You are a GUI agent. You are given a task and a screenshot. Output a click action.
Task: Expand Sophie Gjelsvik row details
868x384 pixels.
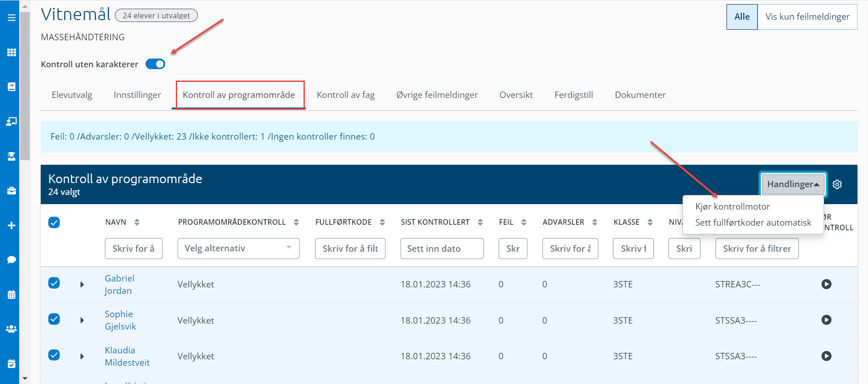(x=82, y=320)
